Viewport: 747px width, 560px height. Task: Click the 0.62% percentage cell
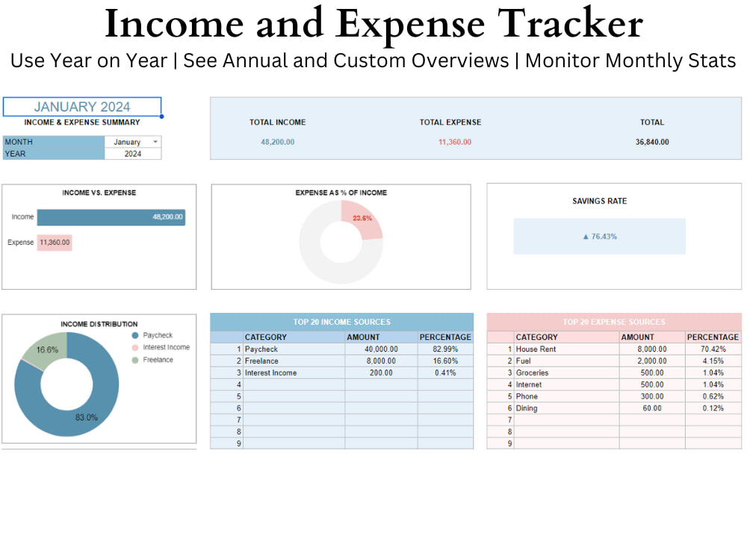(x=713, y=396)
